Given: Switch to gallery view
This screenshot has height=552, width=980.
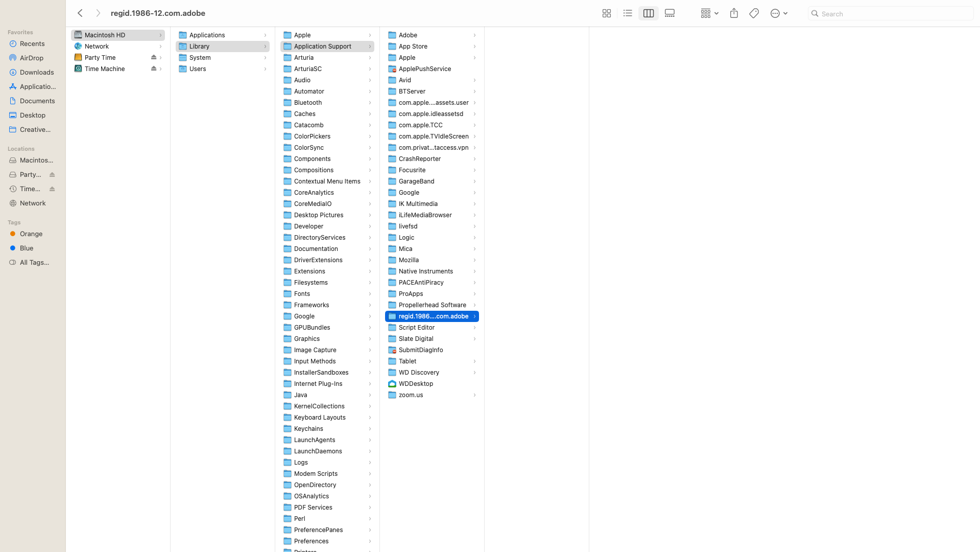Looking at the screenshot, I should pyautogui.click(x=670, y=13).
